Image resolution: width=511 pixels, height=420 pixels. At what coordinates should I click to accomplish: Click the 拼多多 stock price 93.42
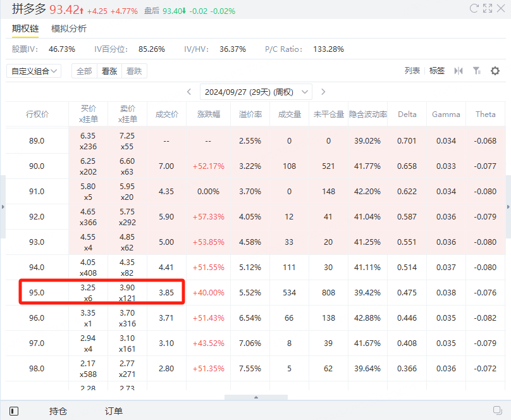[65, 9]
